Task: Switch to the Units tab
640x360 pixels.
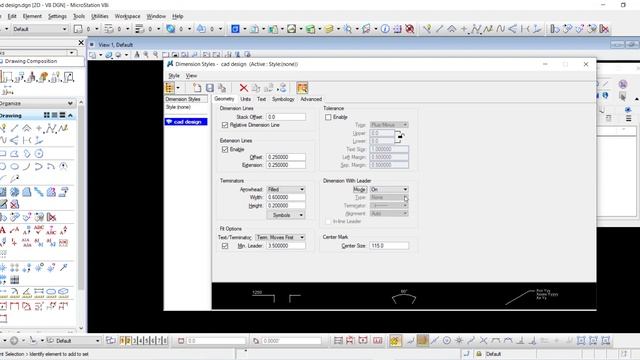Action: tap(245, 99)
